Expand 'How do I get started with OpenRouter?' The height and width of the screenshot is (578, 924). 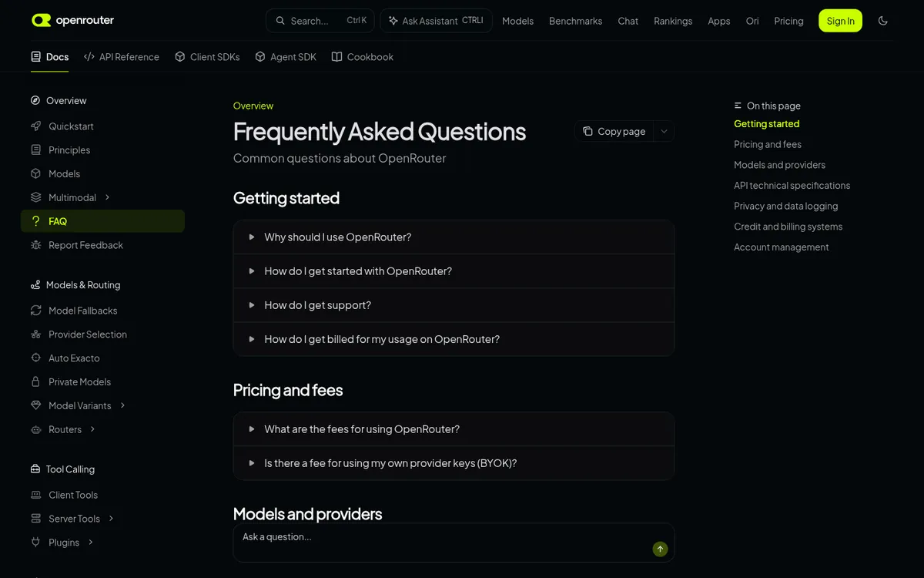454,271
